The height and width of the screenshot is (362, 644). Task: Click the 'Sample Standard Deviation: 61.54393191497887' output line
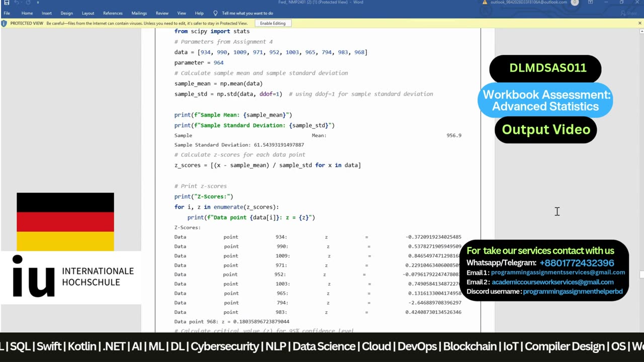tap(239, 145)
